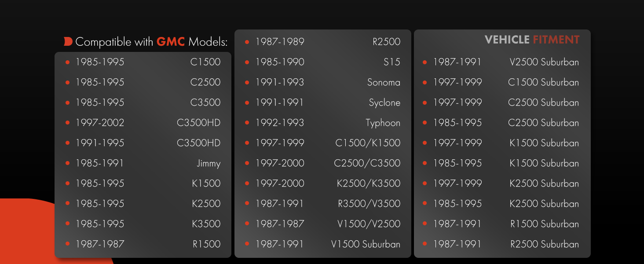The image size is (644, 264).
Task: Click the bullet for V2500 Suburban
Action: (x=425, y=62)
